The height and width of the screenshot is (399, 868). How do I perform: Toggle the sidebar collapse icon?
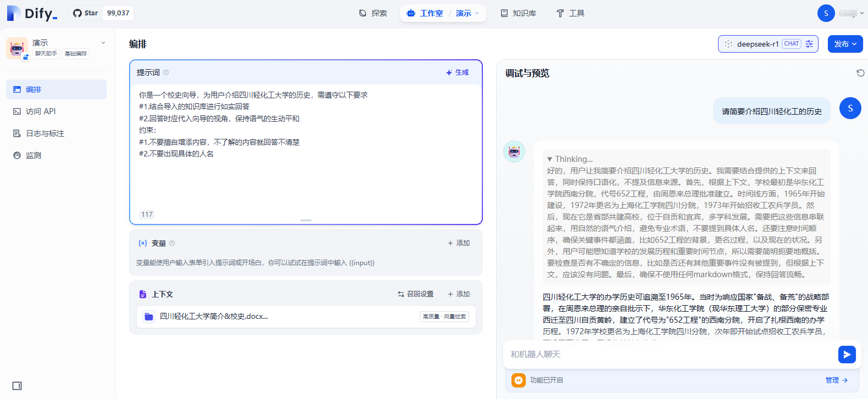click(x=17, y=386)
